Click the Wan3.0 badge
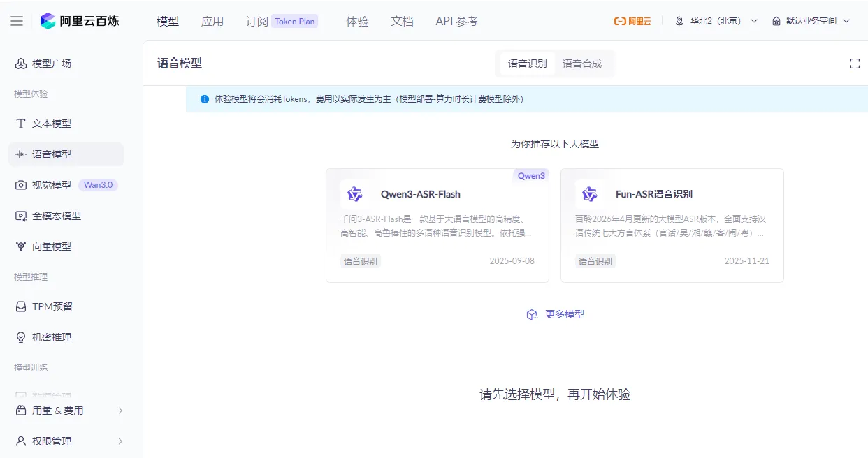868x458 pixels. [98, 185]
